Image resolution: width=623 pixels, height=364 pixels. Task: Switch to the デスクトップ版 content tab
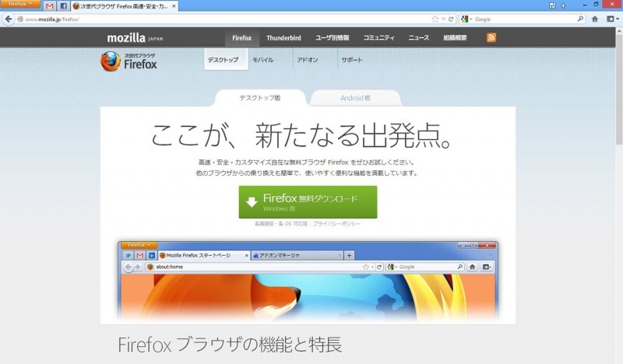(260, 98)
